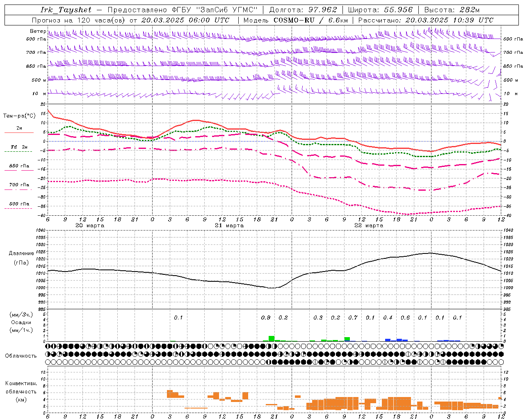The width and height of the screenshot is (525, 420).
Task: Click the precipitation value '0.9'
Action: (x=266, y=318)
